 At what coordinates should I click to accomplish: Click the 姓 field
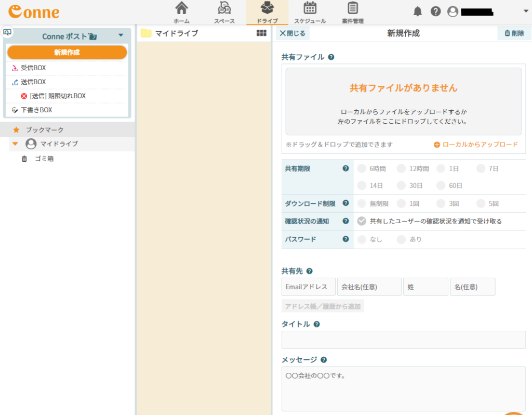point(425,287)
